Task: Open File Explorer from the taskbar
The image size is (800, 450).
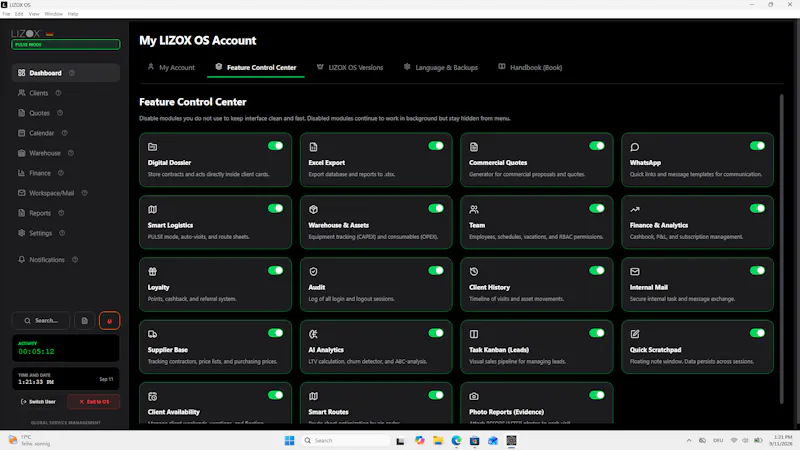Action: 438,441
